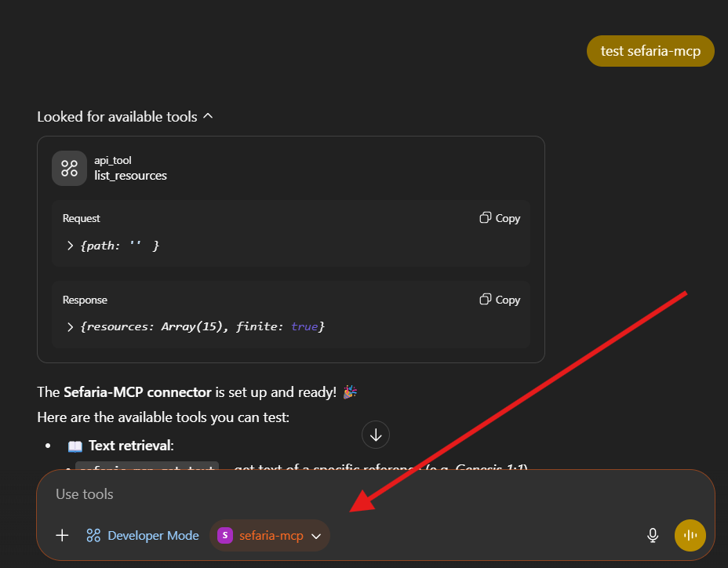The width and height of the screenshot is (728, 568).
Task: Start dictation with the microphone icon
Action: point(653,536)
